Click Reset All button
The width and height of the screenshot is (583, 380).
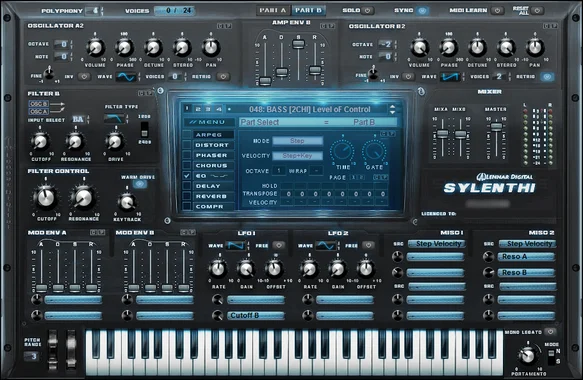click(537, 10)
